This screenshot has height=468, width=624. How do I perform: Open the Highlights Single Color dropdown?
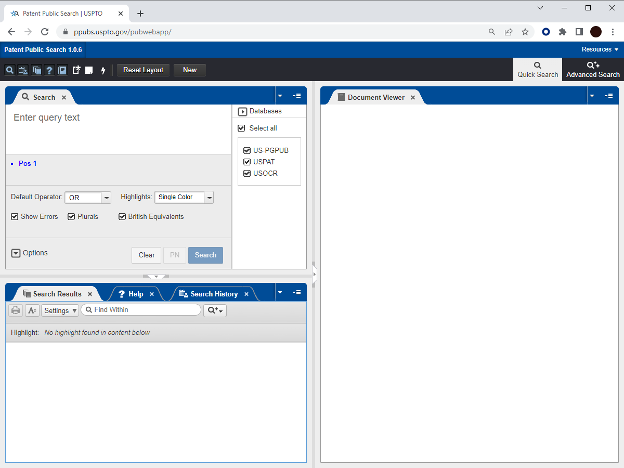179,198
